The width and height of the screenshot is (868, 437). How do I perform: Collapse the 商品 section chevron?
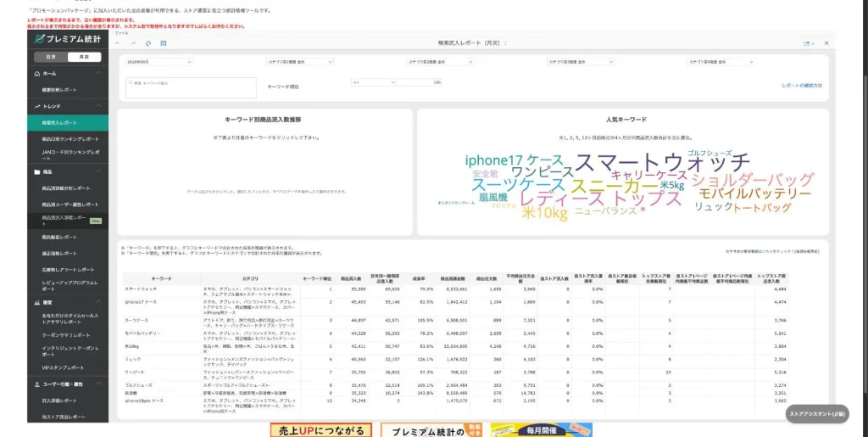pos(98,171)
